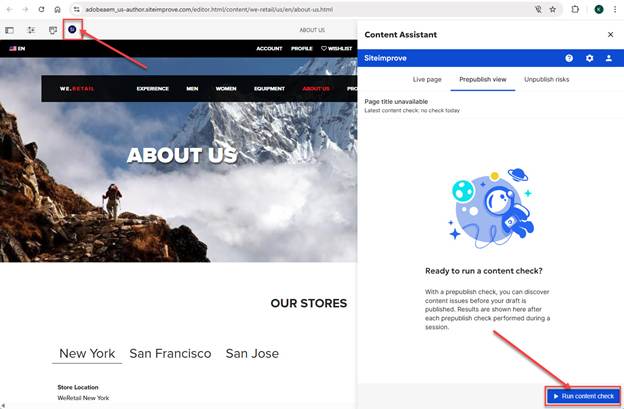Screen dimensions: 624x409
Task: Click the Wishlist heart link
Action: [x=336, y=49]
